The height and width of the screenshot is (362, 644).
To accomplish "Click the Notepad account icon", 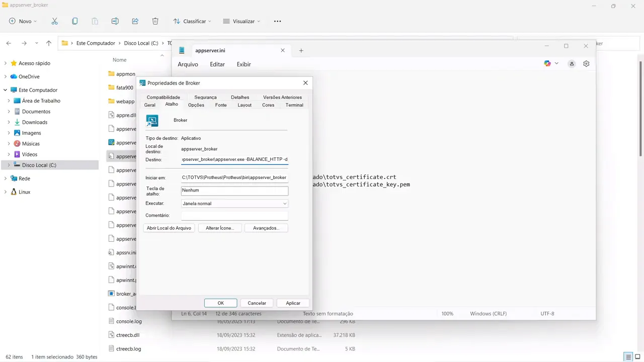I will [572, 63].
